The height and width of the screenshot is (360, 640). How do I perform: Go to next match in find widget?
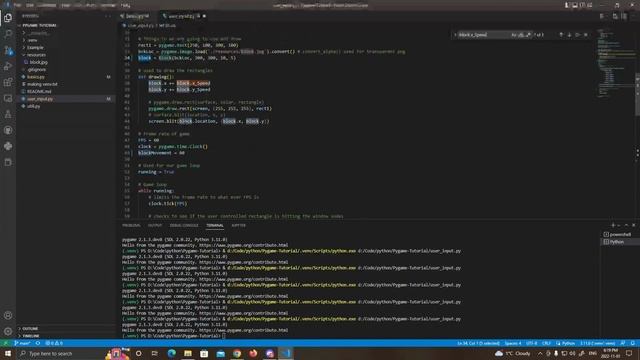(569, 35)
